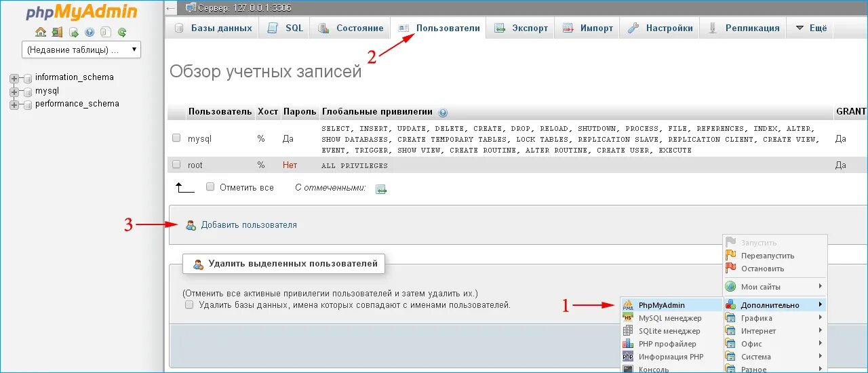Open the Импорт tab
The height and width of the screenshot is (373, 868).
point(587,28)
